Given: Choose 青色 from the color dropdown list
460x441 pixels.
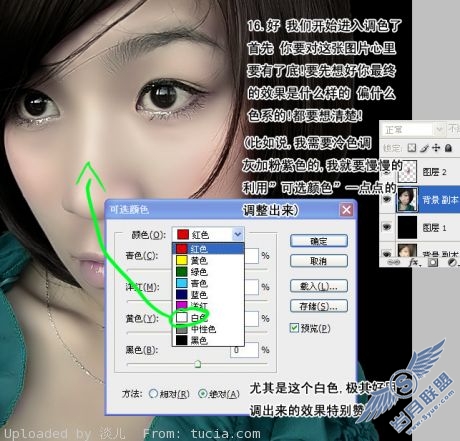Looking at the screenshot, I should [208, 283].
